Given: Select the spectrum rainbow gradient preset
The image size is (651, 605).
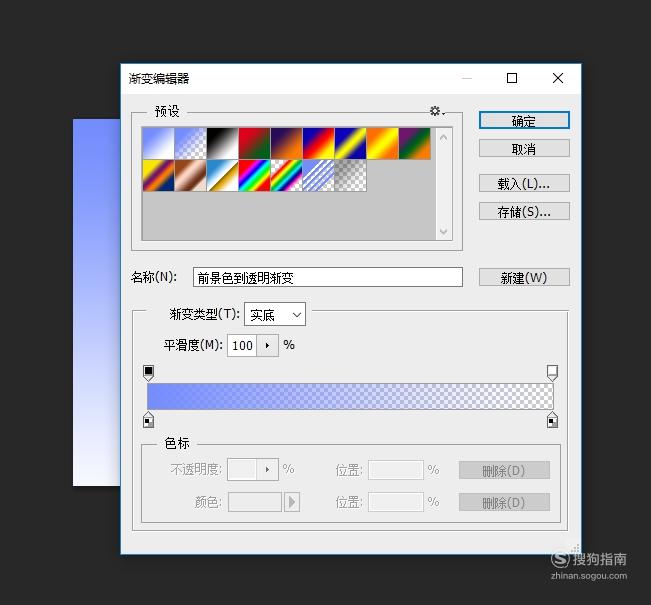Looking at the screenshot, I should [x=255, y=176].
